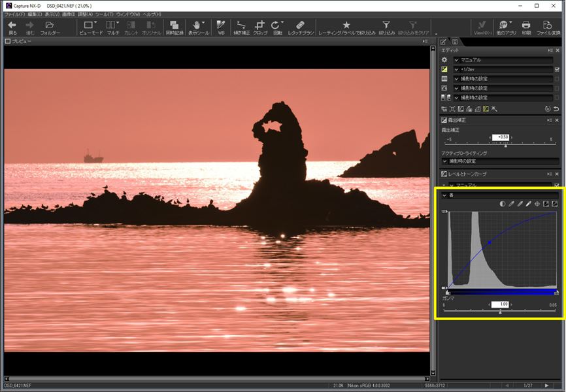This screenshot has width=566, height=392.
Task: Click the gamma value increase arrow
Action: [x=512, y=304]
